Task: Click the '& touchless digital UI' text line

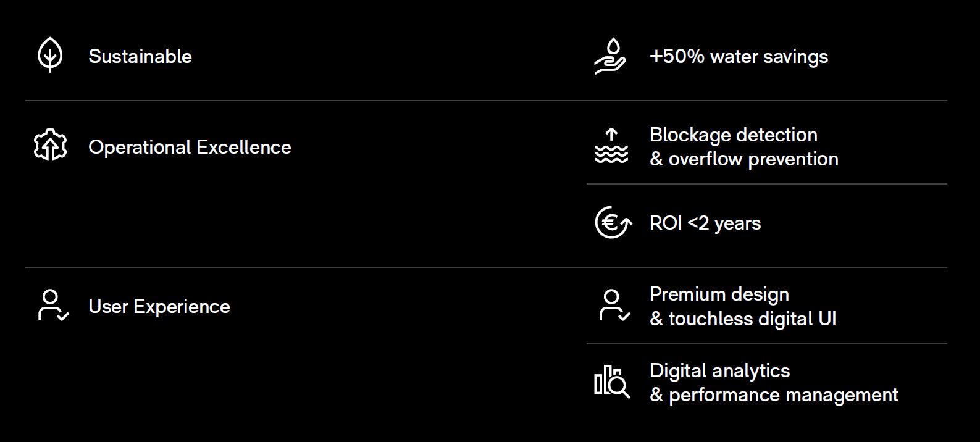Action: coord(743,319)
